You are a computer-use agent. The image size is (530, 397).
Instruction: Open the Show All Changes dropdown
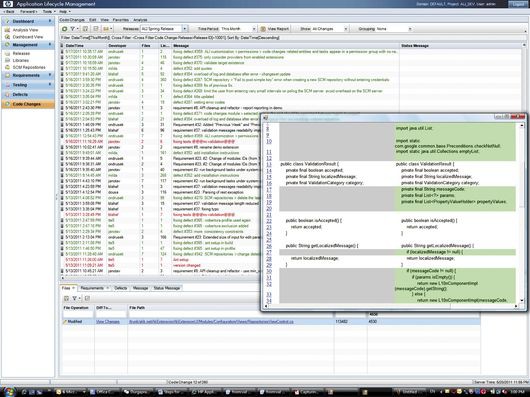(x=345, y=29)
